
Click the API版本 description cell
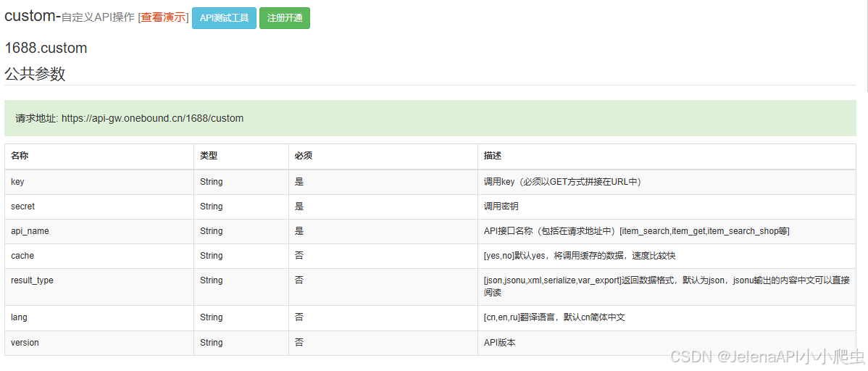[x=667, y=343]
